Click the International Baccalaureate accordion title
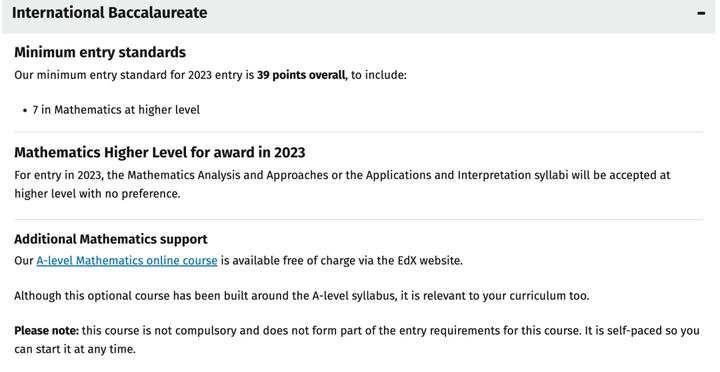 109,12
